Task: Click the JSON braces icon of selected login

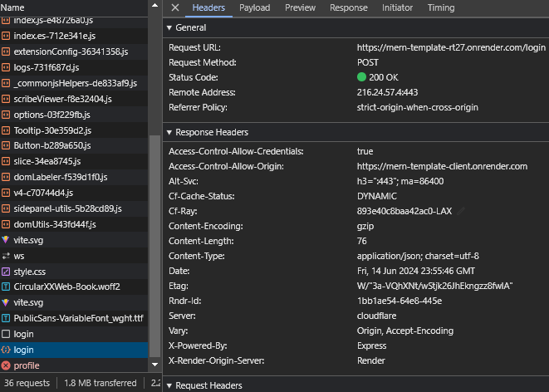Action: 6,350
